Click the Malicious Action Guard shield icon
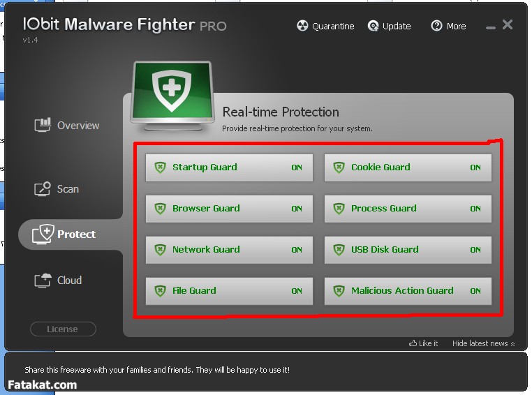Image resolution: width=532 pixels, height=395 pixels. tap(339, 291)
